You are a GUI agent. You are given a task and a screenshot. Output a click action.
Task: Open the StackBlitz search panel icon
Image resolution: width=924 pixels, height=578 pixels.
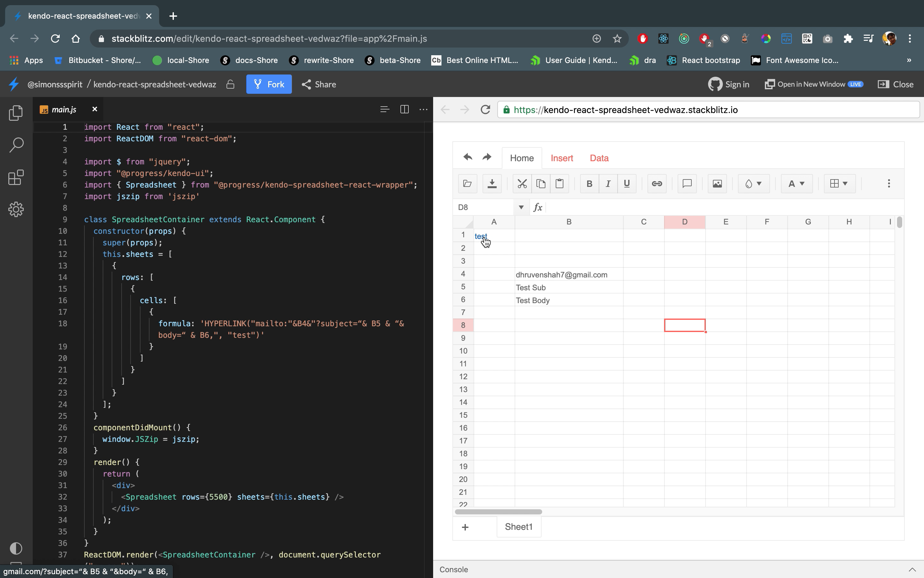point(16,145)
